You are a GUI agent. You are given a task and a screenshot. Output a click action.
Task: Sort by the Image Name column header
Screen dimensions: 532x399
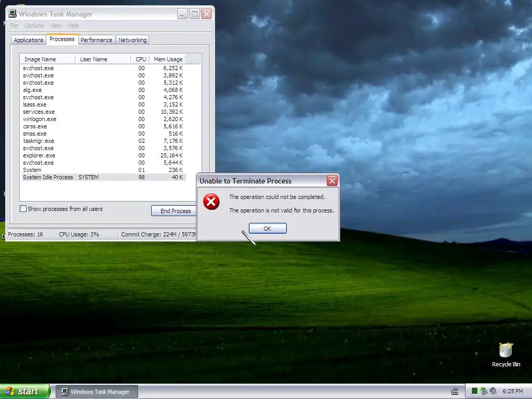pos(47,59)
